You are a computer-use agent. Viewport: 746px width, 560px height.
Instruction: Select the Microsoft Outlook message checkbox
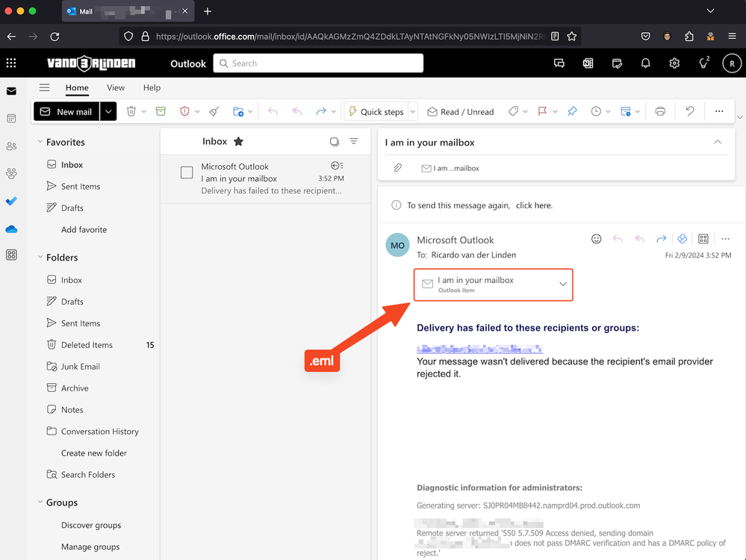click(187, 172)
